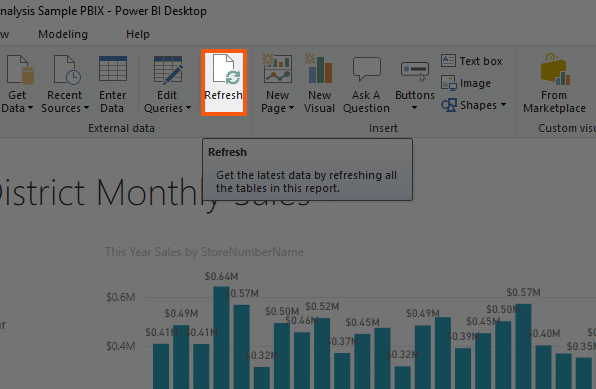This screenshot has height=389, width=596.
Task: Expand the Shapes dropdown
Action: click(x=503, y=105)
